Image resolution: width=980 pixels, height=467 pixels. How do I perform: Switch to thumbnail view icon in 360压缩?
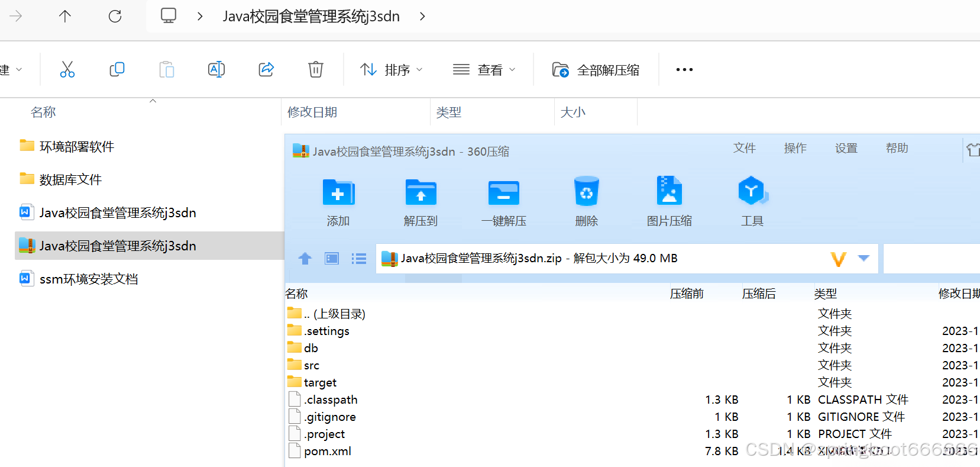pyautogui.click(x=332, y=258)
